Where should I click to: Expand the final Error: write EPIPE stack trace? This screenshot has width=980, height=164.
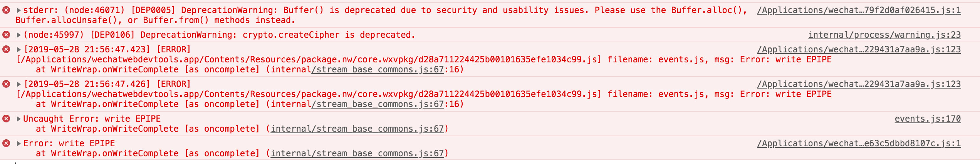pos(18,143)
